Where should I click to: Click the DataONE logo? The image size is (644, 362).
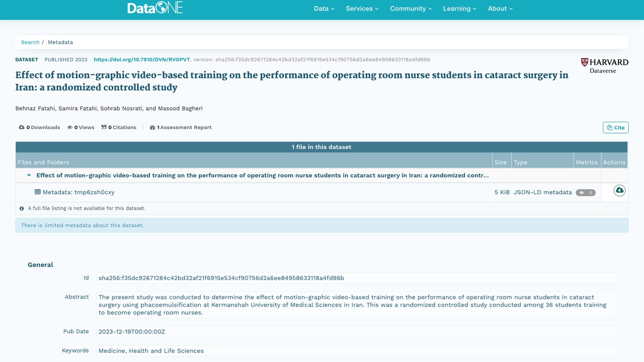point(155,8)
